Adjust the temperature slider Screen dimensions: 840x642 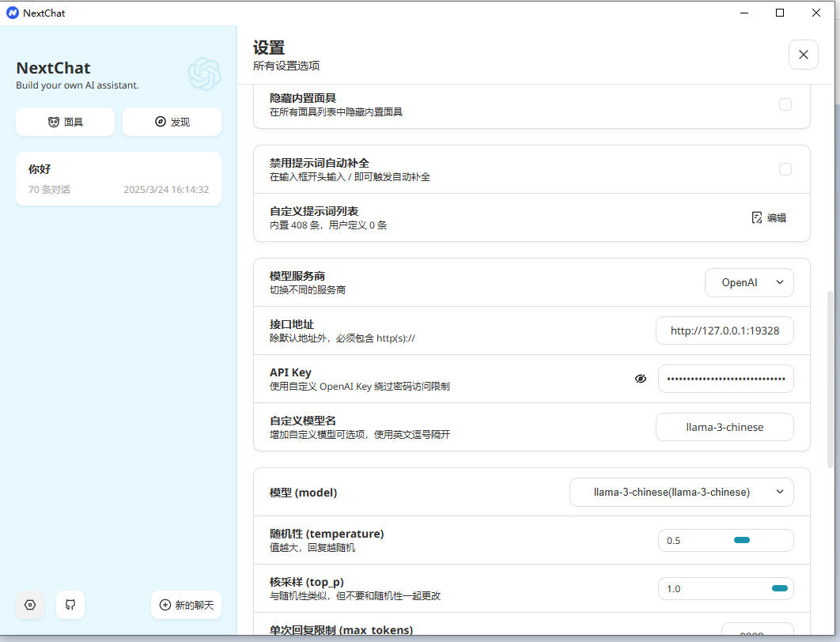point(742,540)
